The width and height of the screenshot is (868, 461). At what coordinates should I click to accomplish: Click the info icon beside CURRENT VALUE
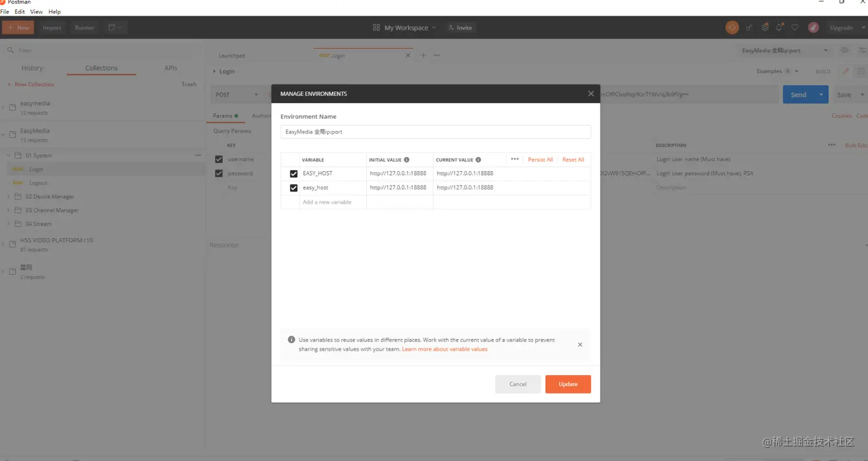tap(478, 160)
